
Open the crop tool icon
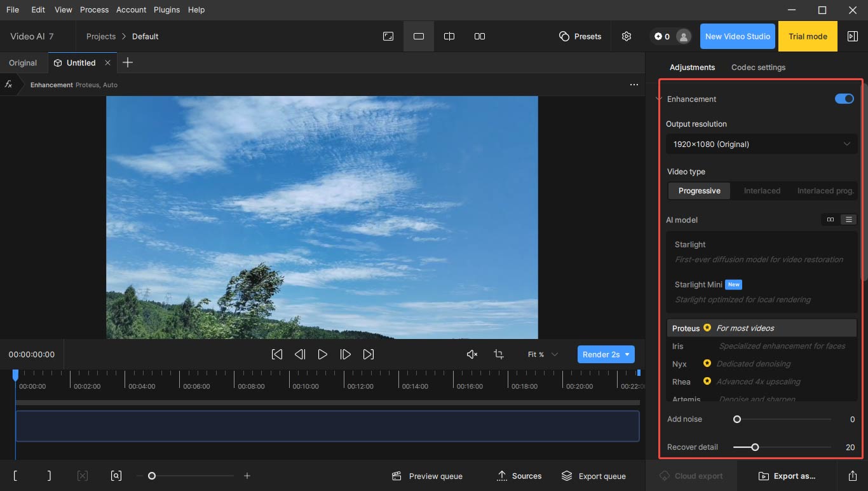[499, 354]
